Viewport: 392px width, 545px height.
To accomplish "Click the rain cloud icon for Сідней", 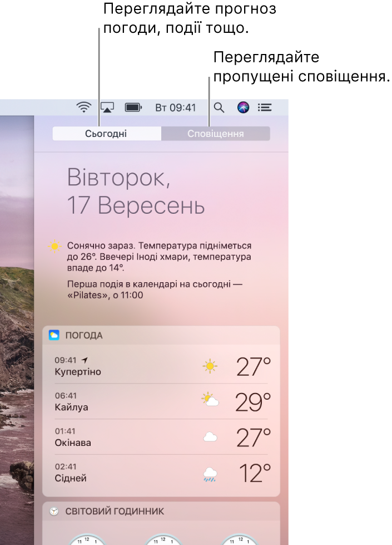I will [210, 474].
